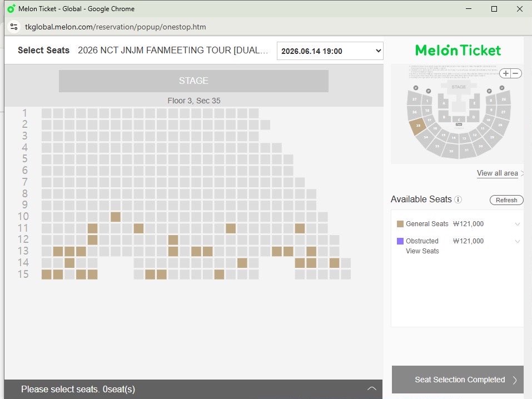Click the row number 15 label
Viewport: 532px width, 399px height.
pyautogui.click(x=23, y=274)
